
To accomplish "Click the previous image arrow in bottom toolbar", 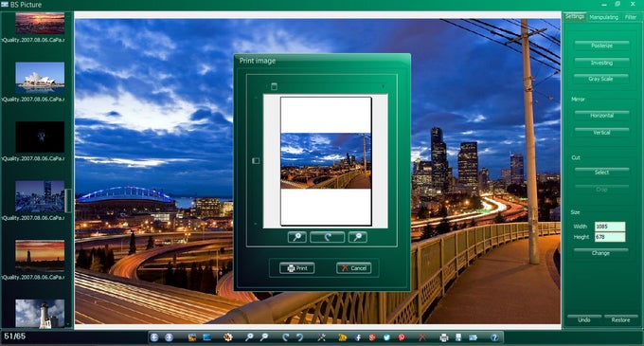I will (154, 337).
